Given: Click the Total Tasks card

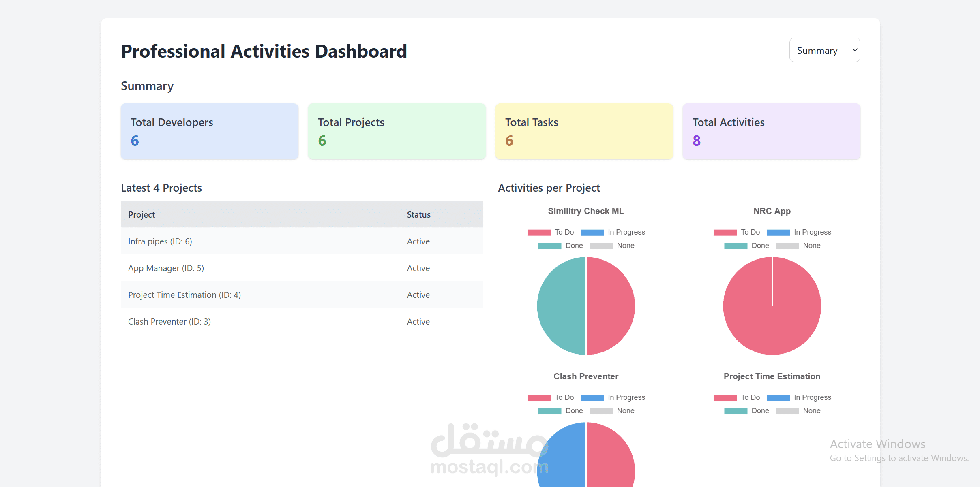Looking at the screenshot, I should pos(584,131).
